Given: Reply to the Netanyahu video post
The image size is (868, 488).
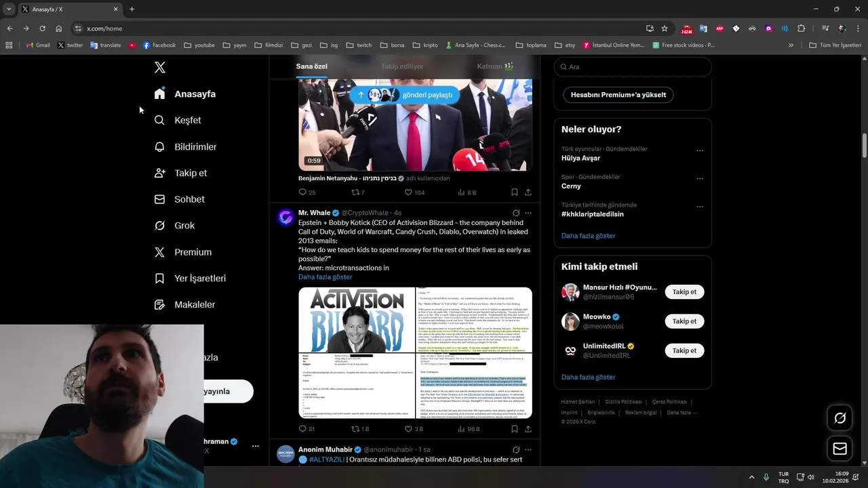Looking at the screenshot, I should pos(307,192).
